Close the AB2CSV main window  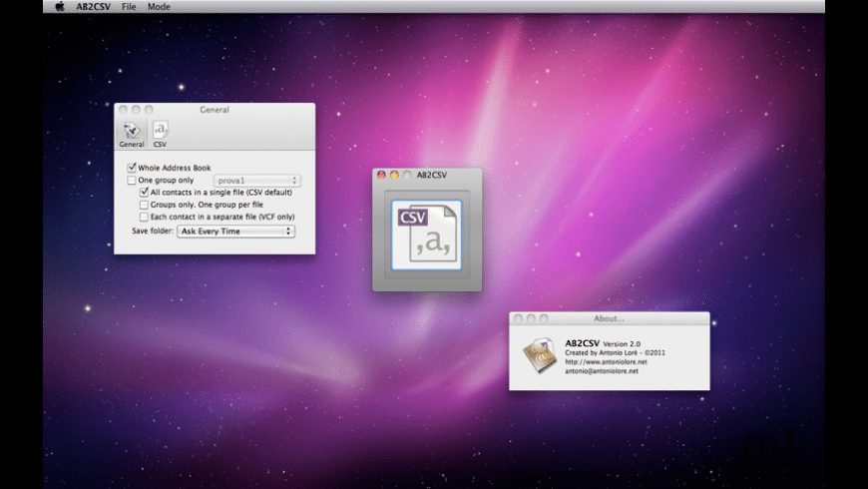click(x=381, y=175)
